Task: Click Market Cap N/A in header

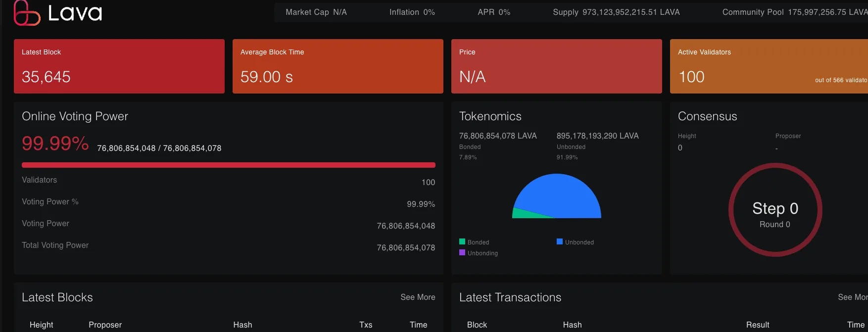Action: coord(316,12)
